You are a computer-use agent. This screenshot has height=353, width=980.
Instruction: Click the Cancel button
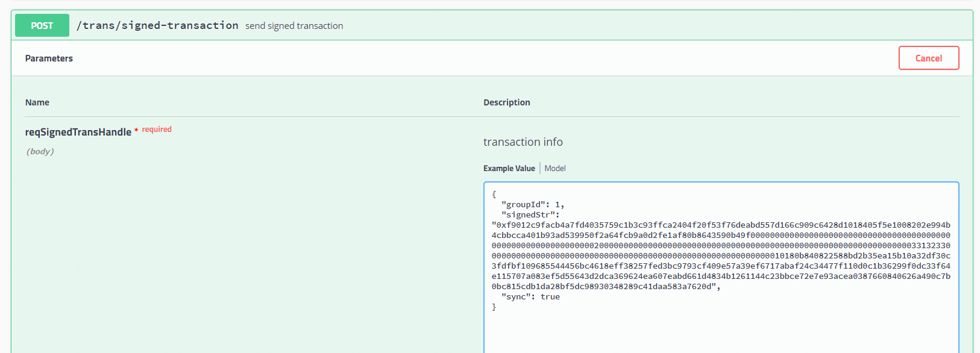coord(928,58)
